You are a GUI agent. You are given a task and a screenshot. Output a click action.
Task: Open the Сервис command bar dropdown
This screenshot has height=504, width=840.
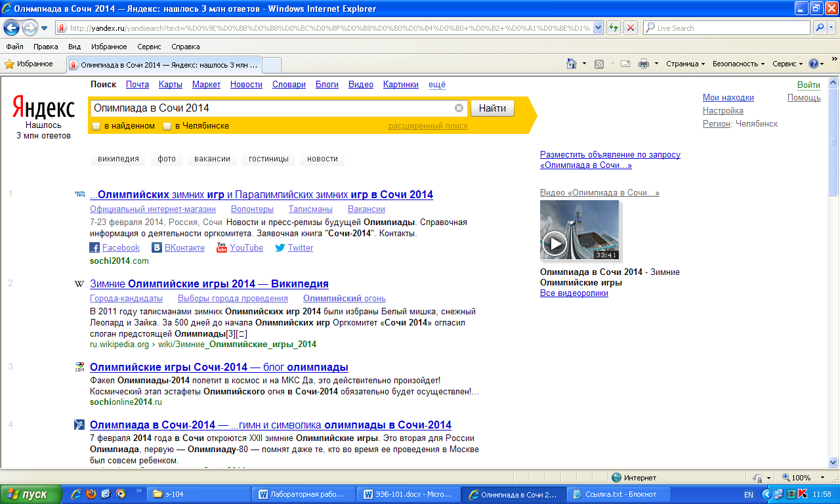tap(787, 64)
